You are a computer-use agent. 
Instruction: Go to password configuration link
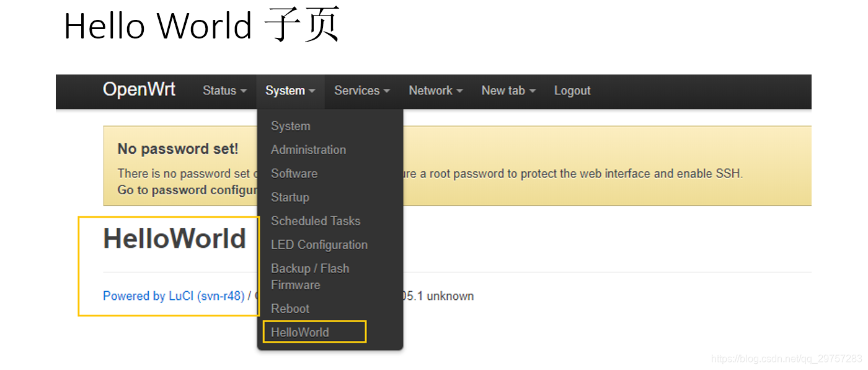[180, 190]
